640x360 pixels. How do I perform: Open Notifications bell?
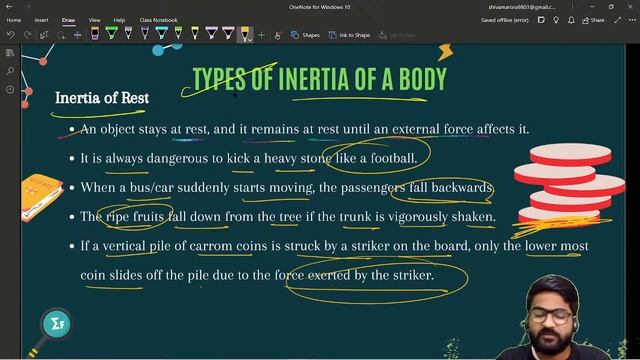(x=571, y=20)
